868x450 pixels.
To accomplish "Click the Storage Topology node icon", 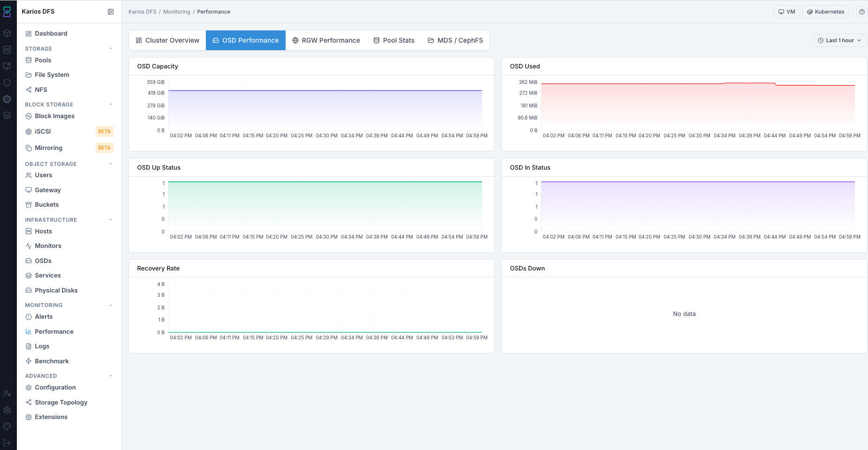I will 29,403.
